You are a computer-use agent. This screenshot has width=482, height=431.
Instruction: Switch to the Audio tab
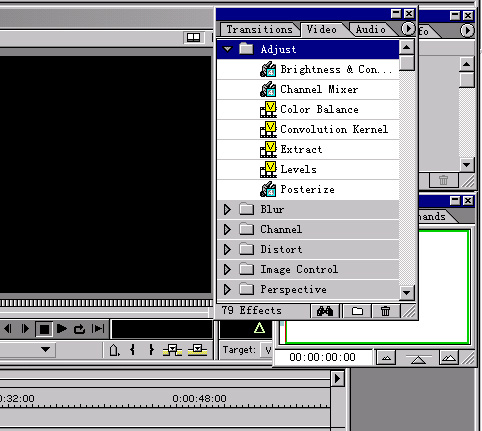(x=370, y=30)
